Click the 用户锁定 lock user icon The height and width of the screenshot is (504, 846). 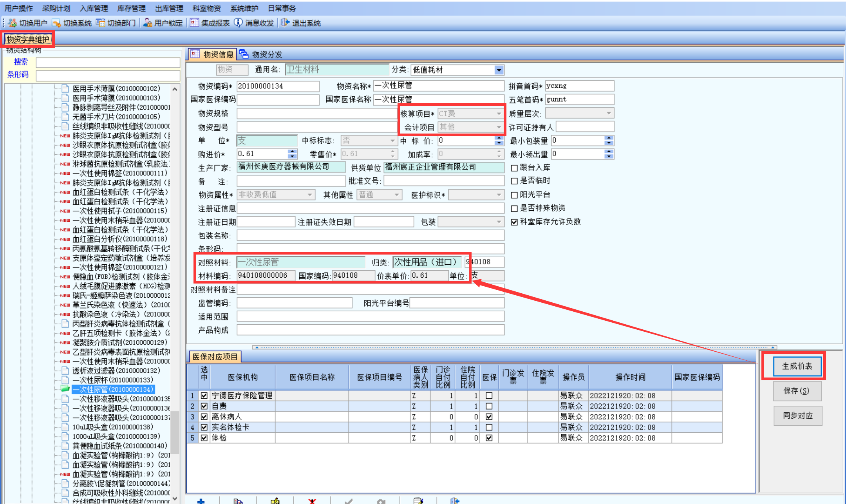[x=148, y=23]
